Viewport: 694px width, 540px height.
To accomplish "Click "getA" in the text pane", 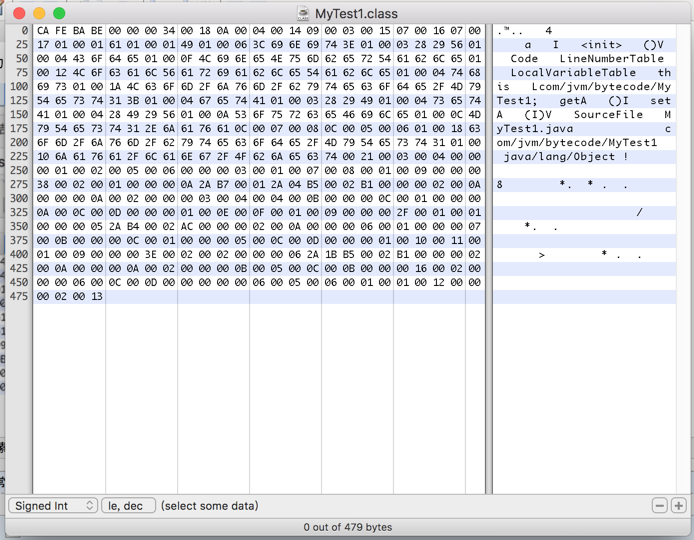I will point(573,100).
